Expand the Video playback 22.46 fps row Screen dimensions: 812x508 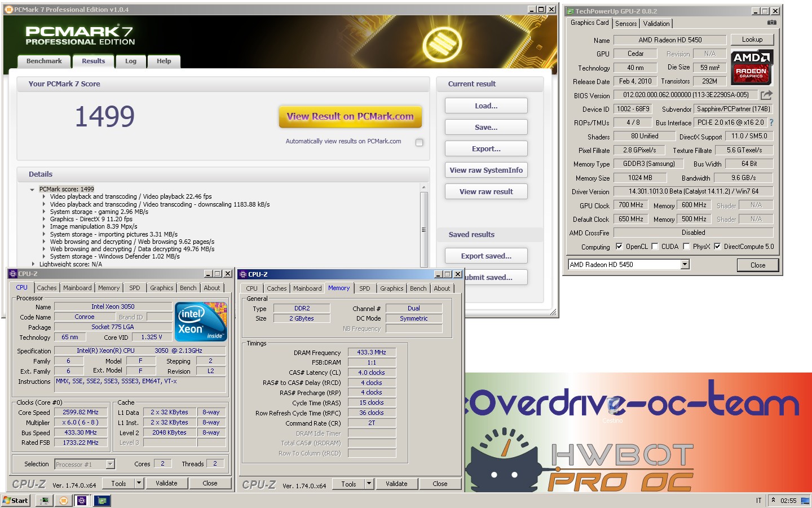pos(44,197)
